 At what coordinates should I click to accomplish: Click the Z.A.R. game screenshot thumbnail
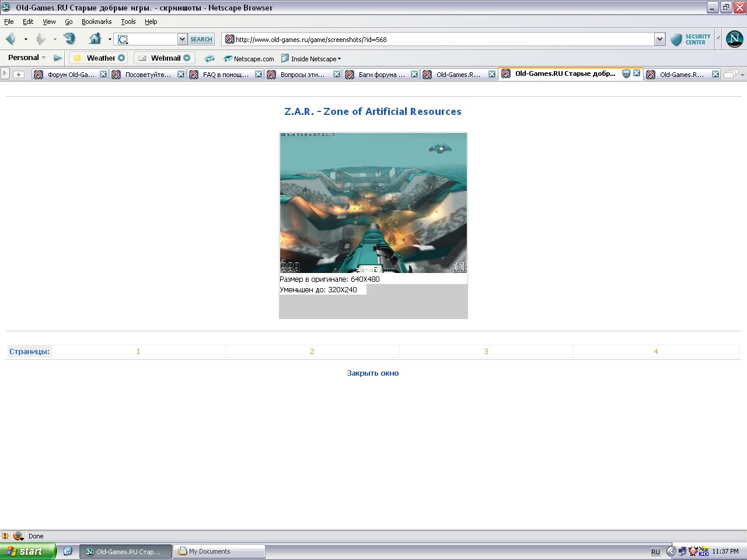[373, 202]
